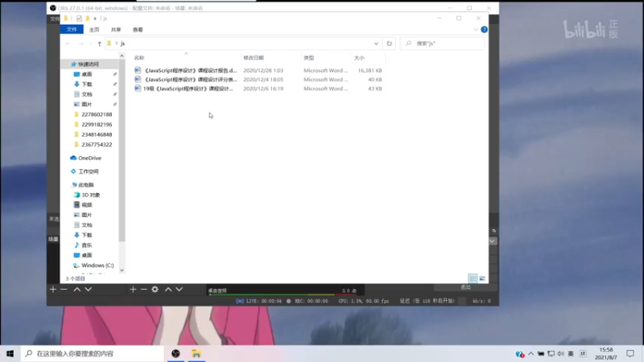644x362 pixels.
Task: Open pinned 文档 under quick access
Action: point(87,94)
